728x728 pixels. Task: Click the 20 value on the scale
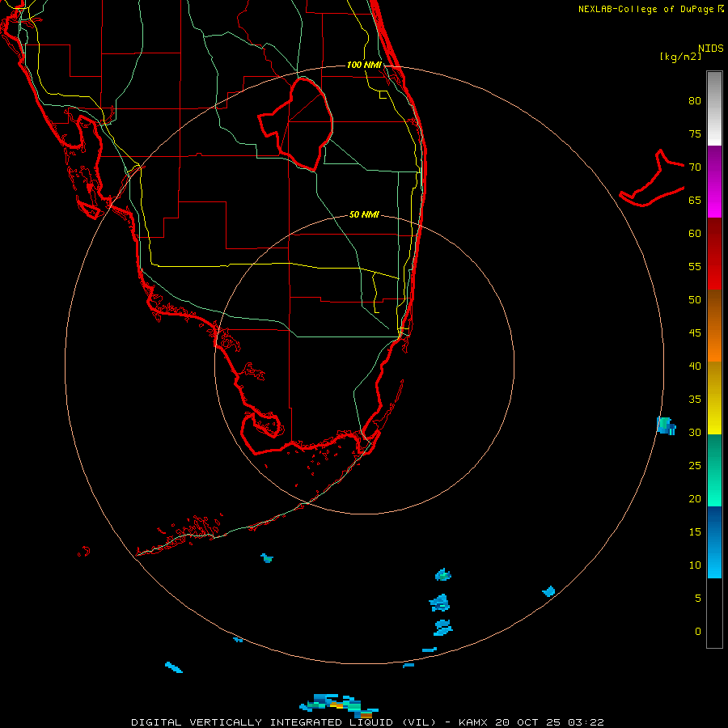point(695,498)
